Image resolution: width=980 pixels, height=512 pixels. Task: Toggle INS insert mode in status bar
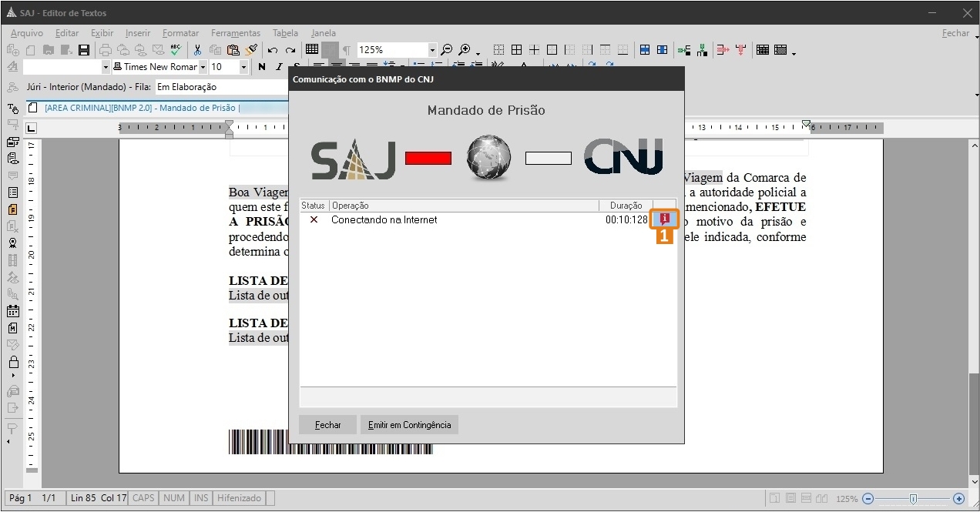coord(201,498)
